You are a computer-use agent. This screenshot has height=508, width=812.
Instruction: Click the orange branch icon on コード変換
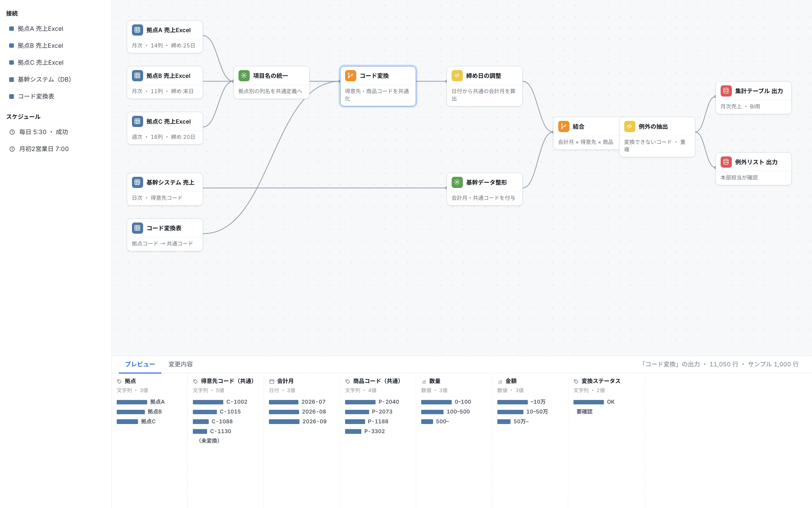tap(350, 76)
